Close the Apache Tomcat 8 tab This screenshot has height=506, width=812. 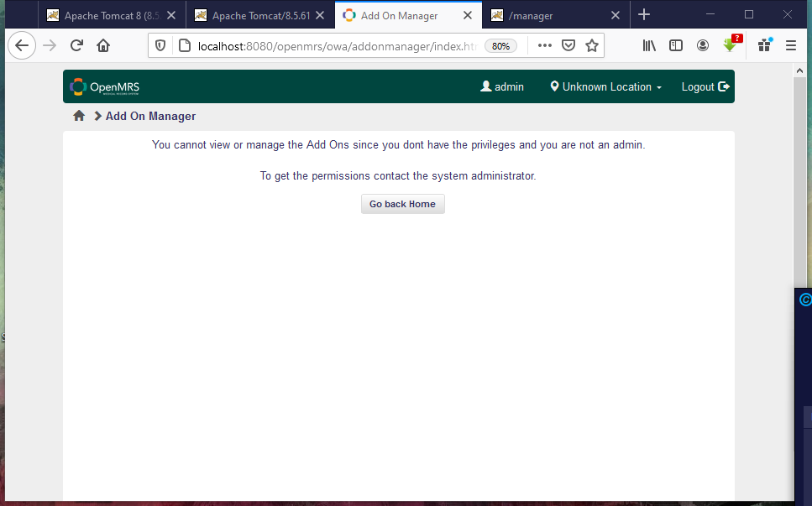(x=171, y=15)
